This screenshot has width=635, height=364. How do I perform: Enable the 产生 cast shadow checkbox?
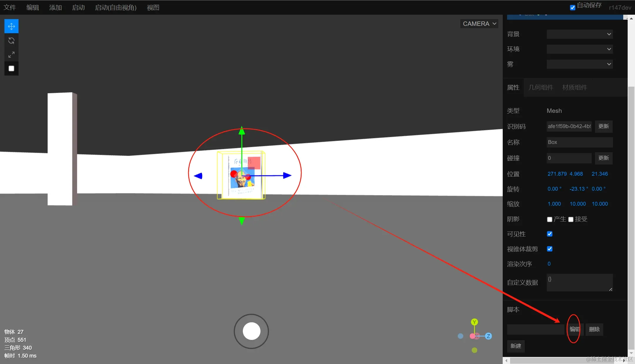click(549, 219)
